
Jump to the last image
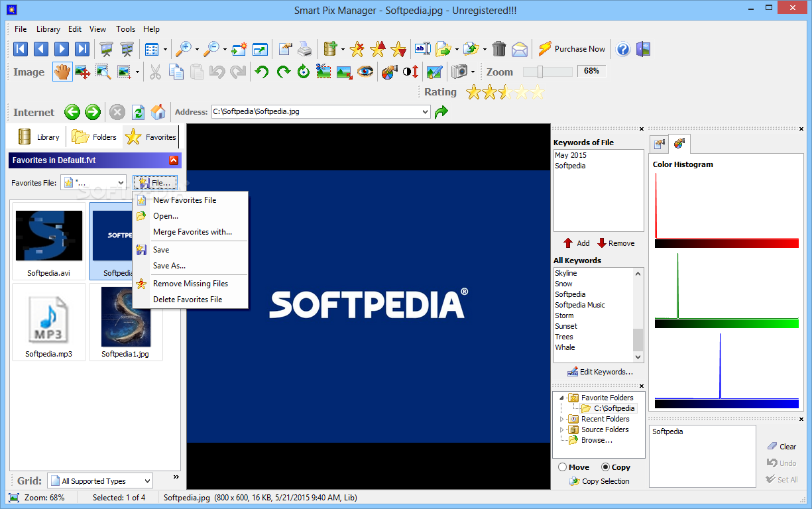82,49
